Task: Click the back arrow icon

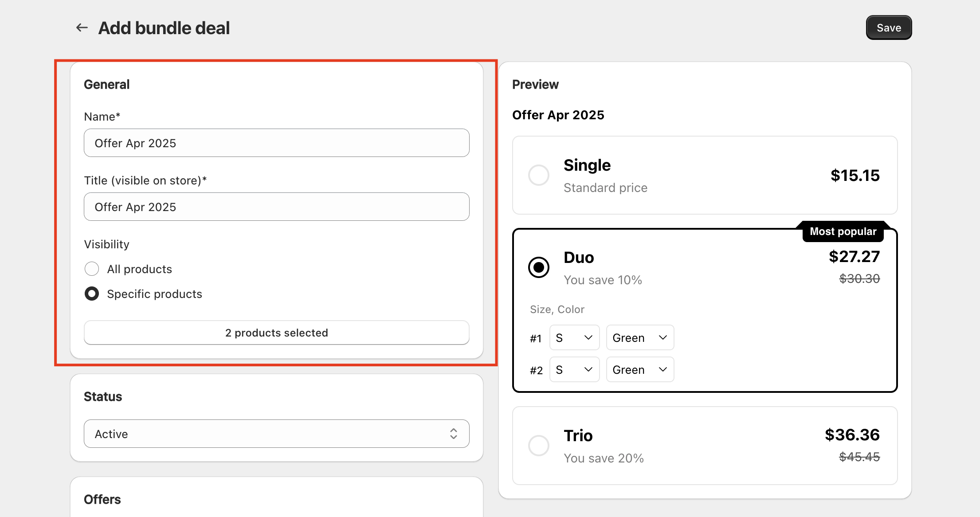Action: 82,27
